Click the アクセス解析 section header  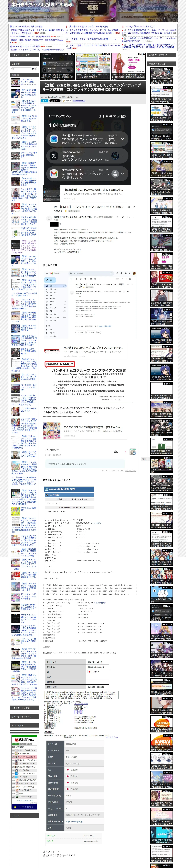pyautogui.click(x=24, y=726)
